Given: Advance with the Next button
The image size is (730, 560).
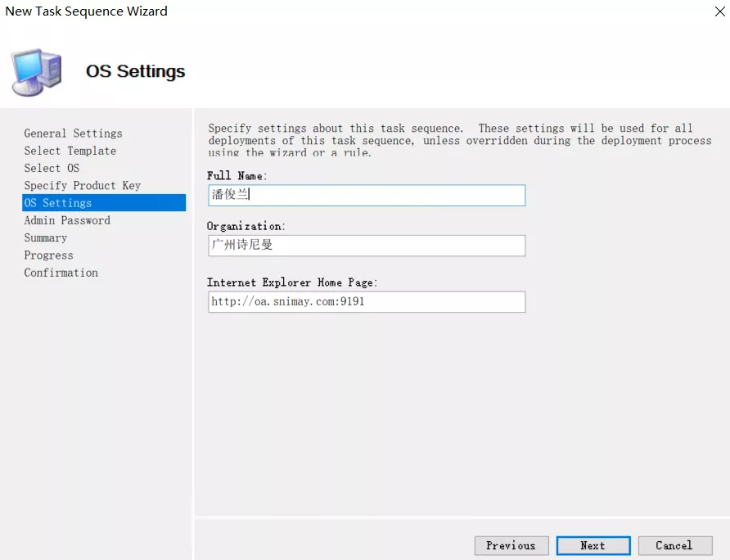Looking at the screenshot, I should coord(593,545).
